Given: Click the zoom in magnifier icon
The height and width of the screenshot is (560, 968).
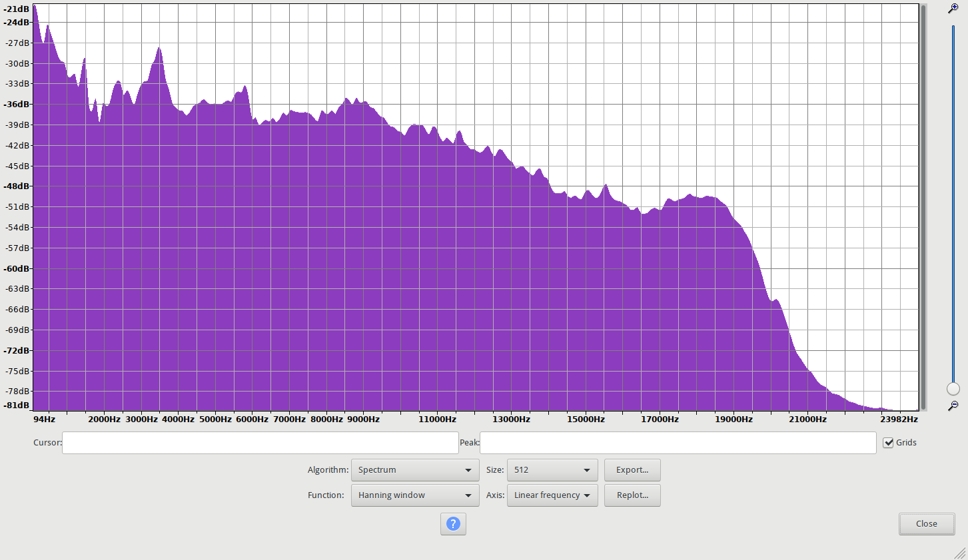Looking at the screenshot, I should [953, 9].
